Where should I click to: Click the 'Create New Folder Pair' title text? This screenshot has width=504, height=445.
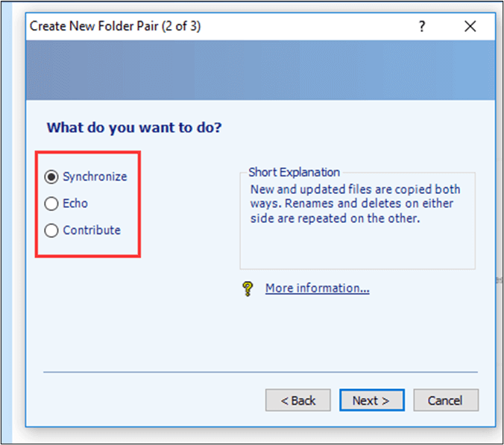[x=115, y=27]
